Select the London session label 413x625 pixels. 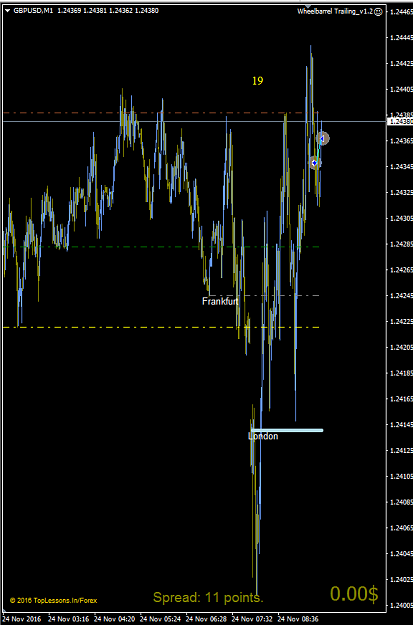pos(263,436)
